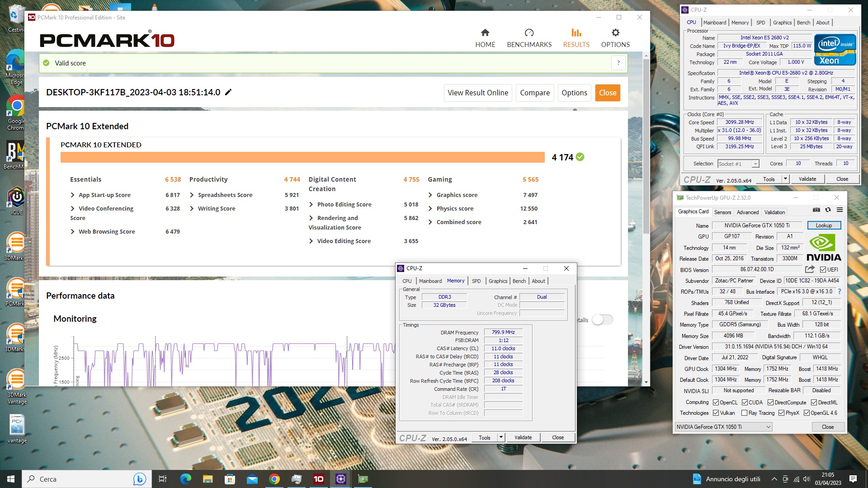Click the Tools button in top CPU-Z window
868x488 pixels.
click(x=769, y=179)
